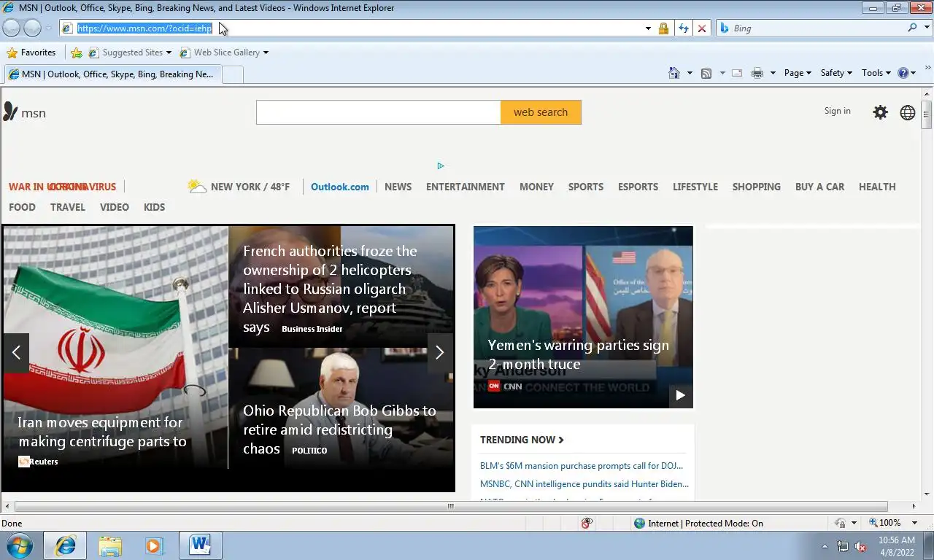Click Sign in link
Image resolution: width=934 pixels, height=560 pixels.
[837, 111]
